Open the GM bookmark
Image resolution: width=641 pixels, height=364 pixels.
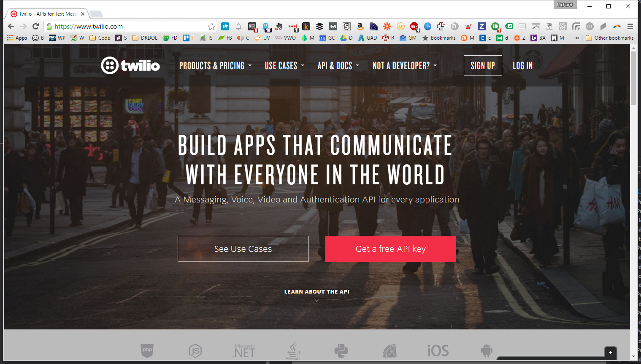pyautogui.click(x=408, y=38)
